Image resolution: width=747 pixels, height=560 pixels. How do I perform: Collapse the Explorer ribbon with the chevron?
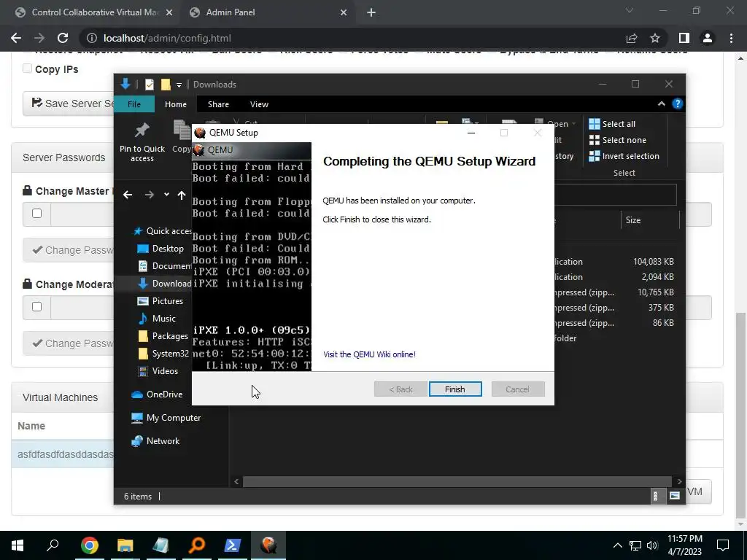pyautogui.click(x=661, y=104)
